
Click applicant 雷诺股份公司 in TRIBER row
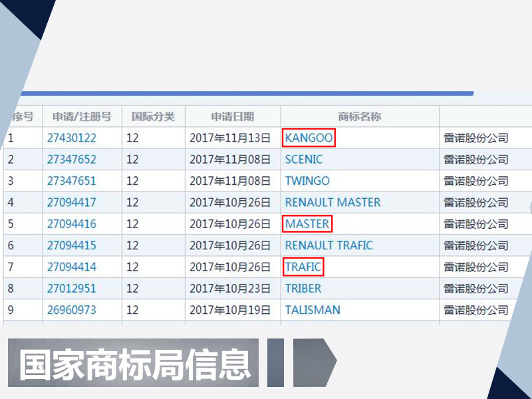pyautogui.click(x=476, y=289)
